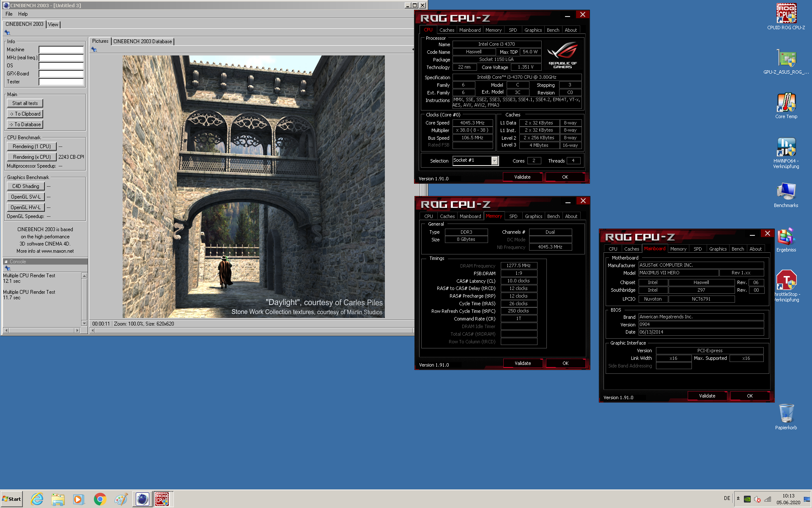Viewport: 812px width, 508px height.
Task: Open GPU-Z ASUS ROG desktop icon
Action: (x=786, y=61)
